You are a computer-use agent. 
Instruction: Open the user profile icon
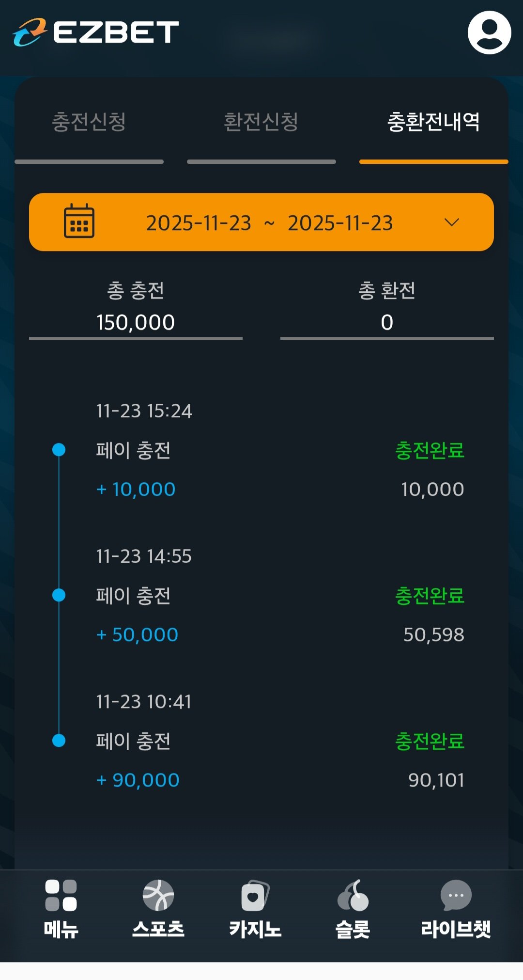(489, 32)
